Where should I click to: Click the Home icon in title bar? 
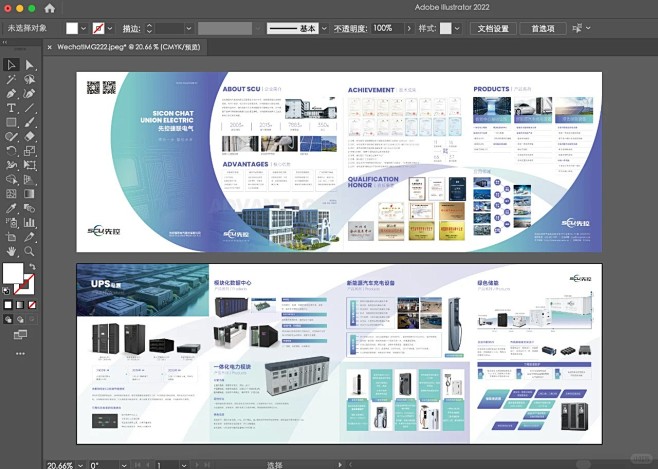coord(49,8)
